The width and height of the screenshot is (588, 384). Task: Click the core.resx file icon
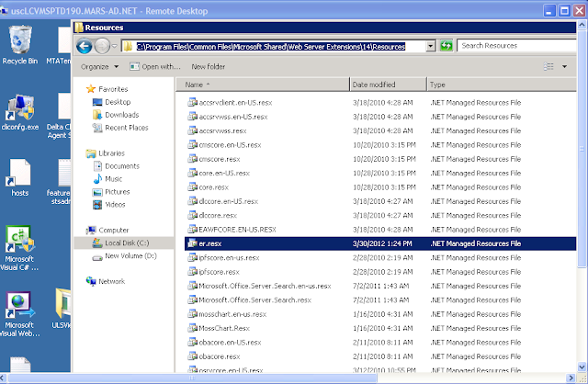pyautogui.click(x=192, y=186)
